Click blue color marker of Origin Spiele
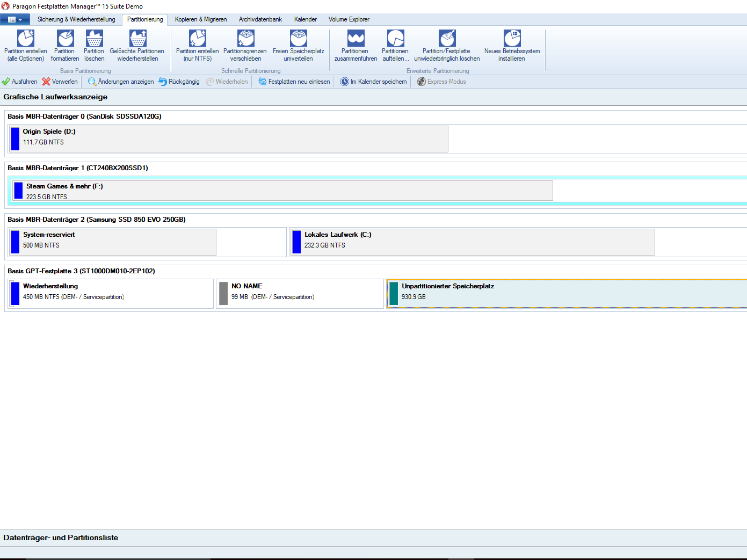Viewport: 747px width, 560px height. click(x=15, y=139)
